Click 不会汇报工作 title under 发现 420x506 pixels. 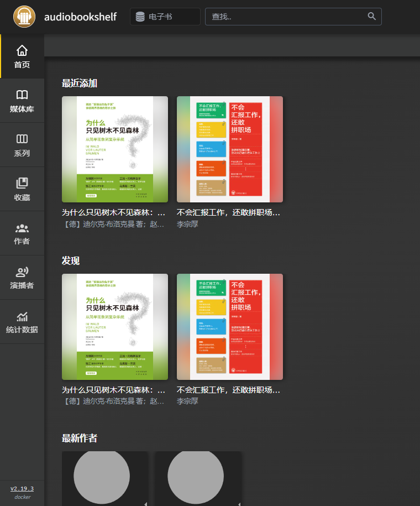tap(228, 390)
